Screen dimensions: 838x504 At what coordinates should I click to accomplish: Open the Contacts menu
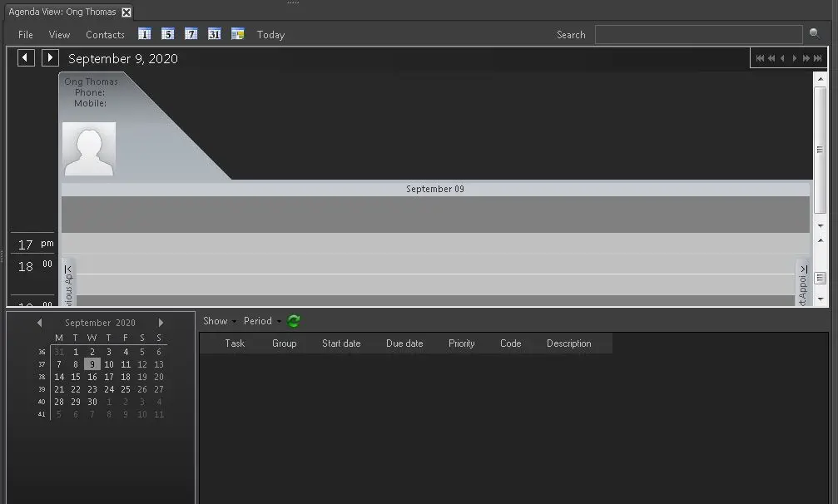point(105,35)
